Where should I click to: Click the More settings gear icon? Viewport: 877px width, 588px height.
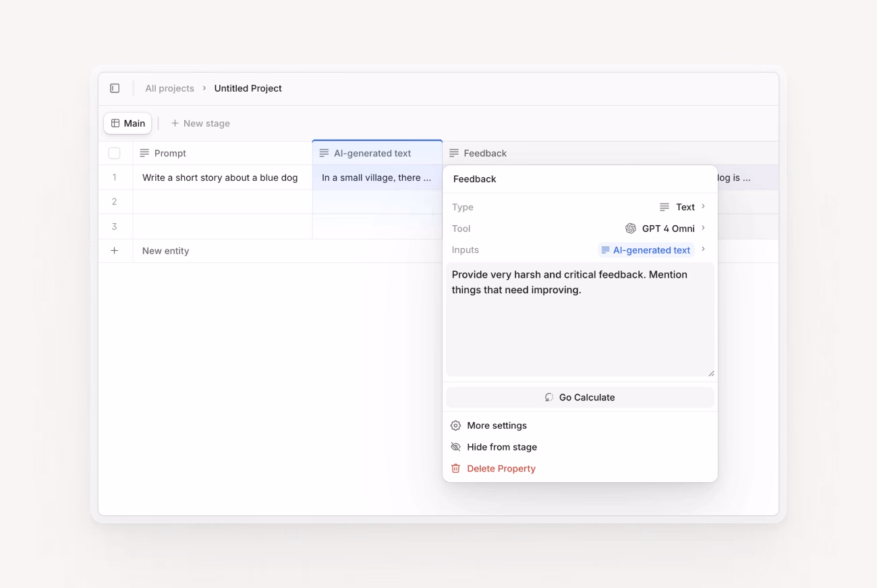tap(455, 425)
